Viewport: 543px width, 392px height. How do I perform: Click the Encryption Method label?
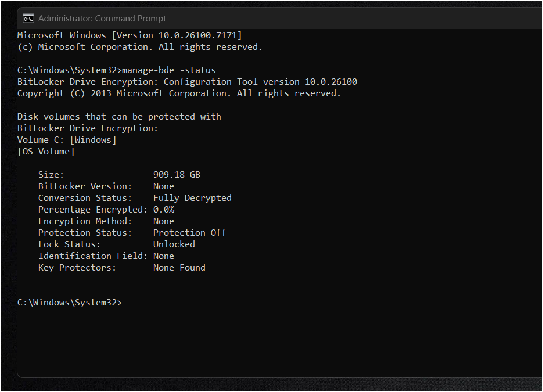point(85,221)
